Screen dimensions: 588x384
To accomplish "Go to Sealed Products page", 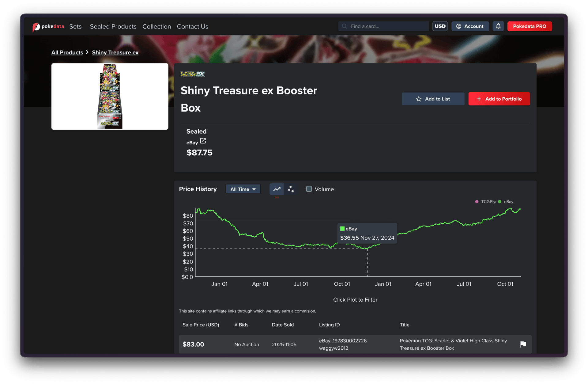I will click(113, 27).
